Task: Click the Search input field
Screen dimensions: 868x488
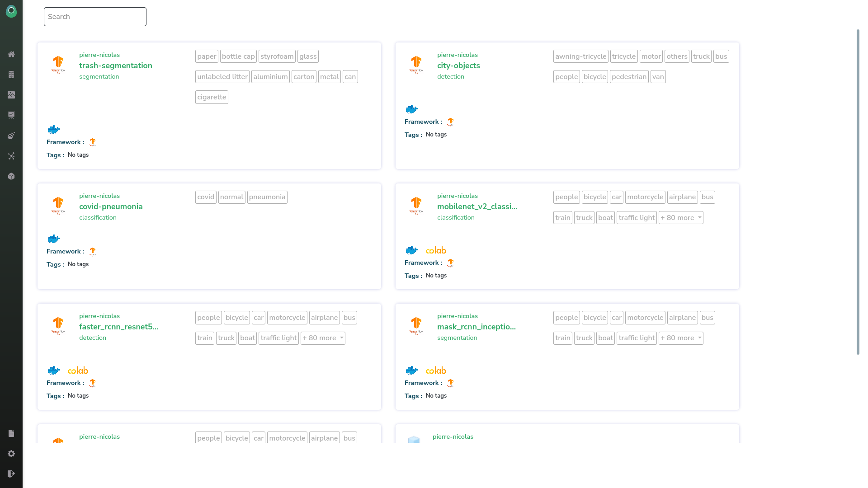Action: [95, 17]
